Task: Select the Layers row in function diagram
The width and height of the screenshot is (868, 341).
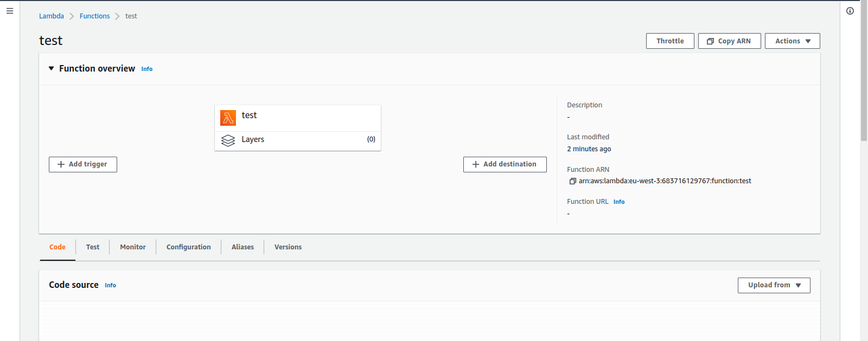Action: (298, 140)
